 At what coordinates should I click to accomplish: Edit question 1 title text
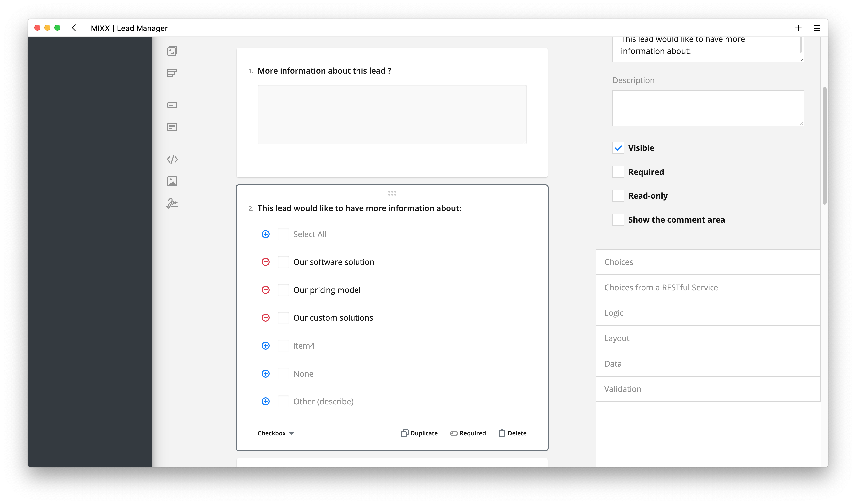tap(324, 71)
